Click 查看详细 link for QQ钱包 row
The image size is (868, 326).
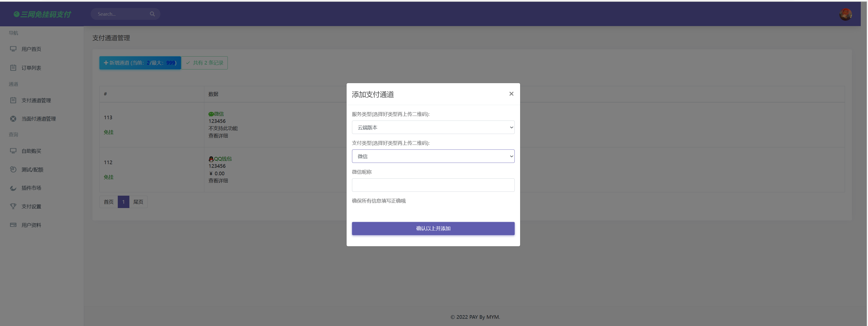218,181
